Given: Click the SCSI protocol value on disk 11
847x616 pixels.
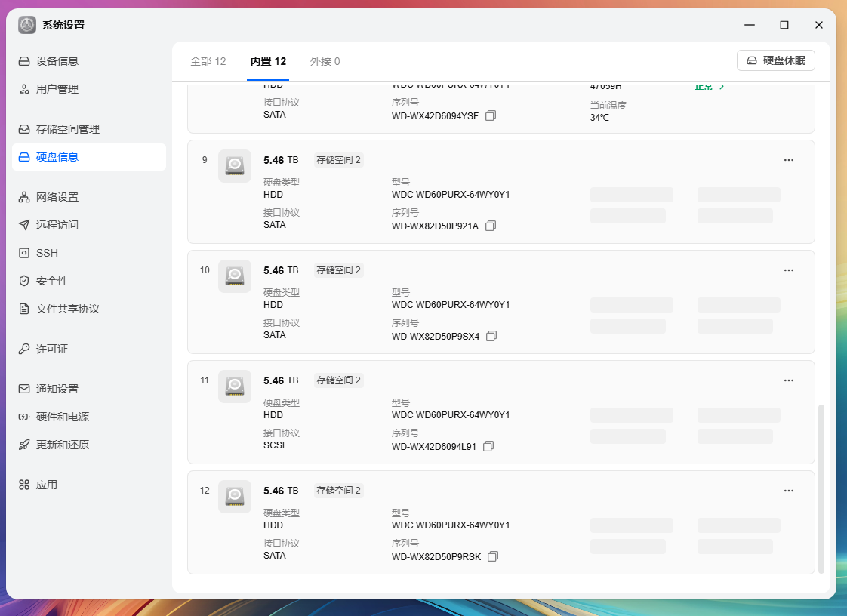Looking at the screenshot, I should point(274,445).
